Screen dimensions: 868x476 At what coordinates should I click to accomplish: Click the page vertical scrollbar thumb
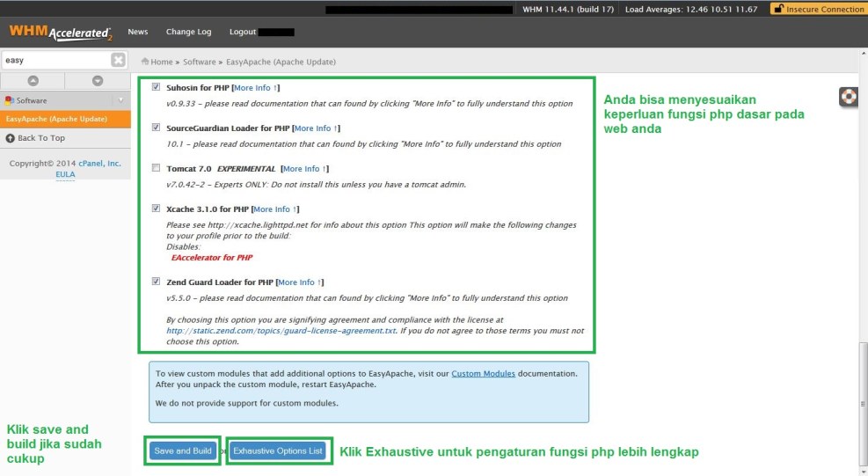point(863,404)
